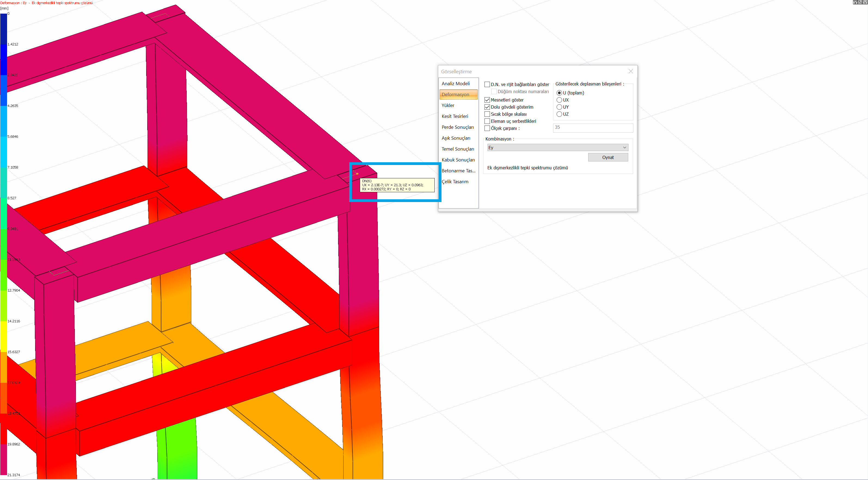
Task: Click the V icon in corner
Action: (x=865, y=2)
